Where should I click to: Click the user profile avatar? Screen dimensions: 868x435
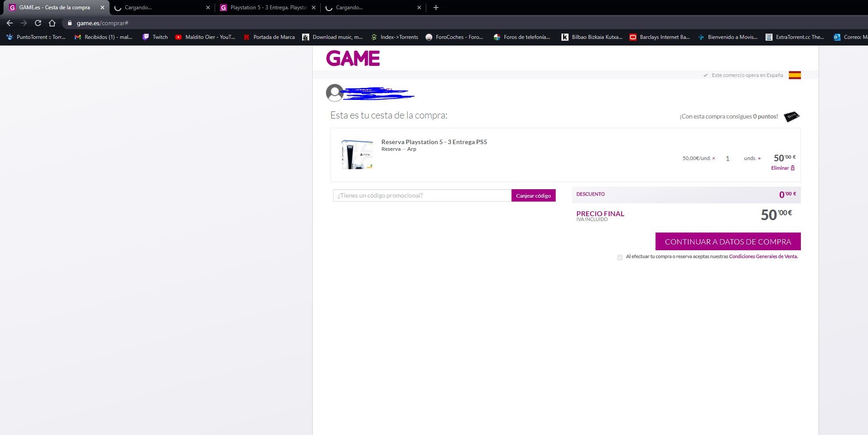coord(334,93)
